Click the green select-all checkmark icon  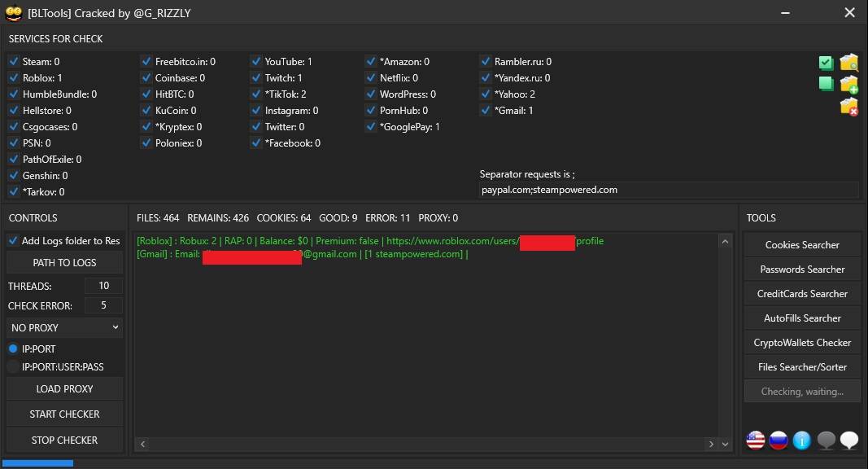pyautogui.click(x=826, y=63)
